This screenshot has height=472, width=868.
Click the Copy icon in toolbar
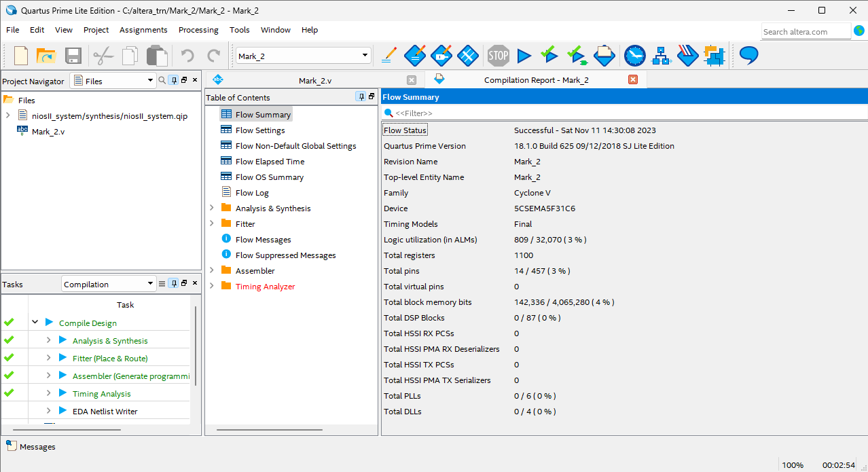tap(130, 56)
